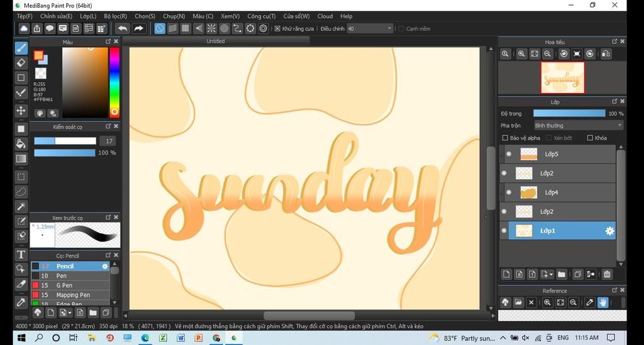Open the Cloud menu
This screenshot has width=644, height=345.
(325, 16)
